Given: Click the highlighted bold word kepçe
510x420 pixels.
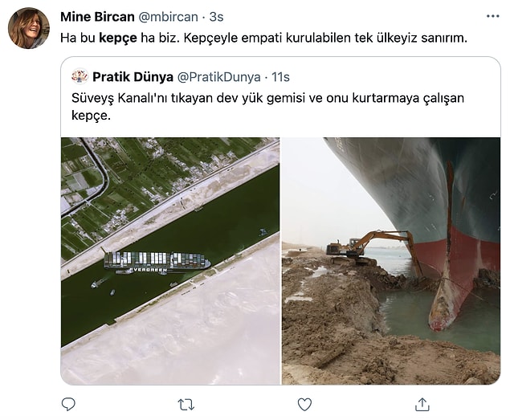Looking at the screenshot, I should pyautogui.click(x=118, y=38).
